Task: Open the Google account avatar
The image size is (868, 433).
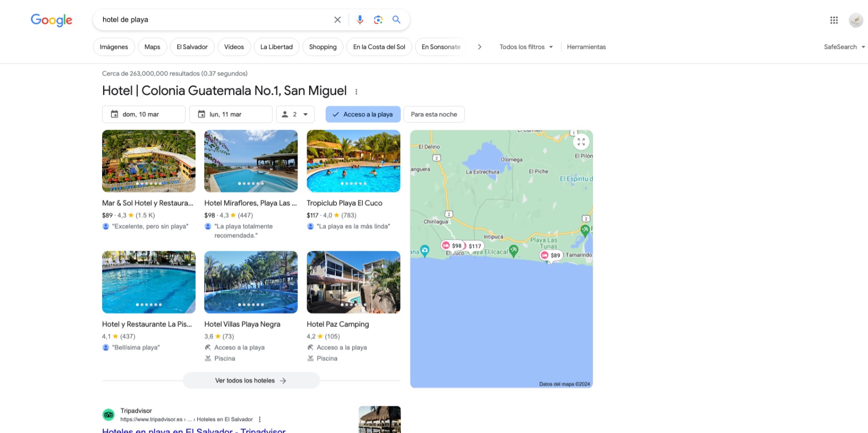Action: [856, 20]
